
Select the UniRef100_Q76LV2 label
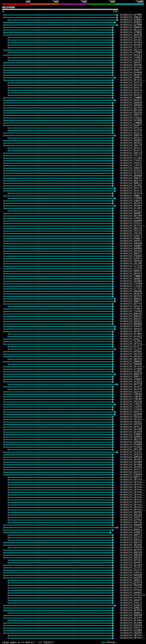(131, 602)
